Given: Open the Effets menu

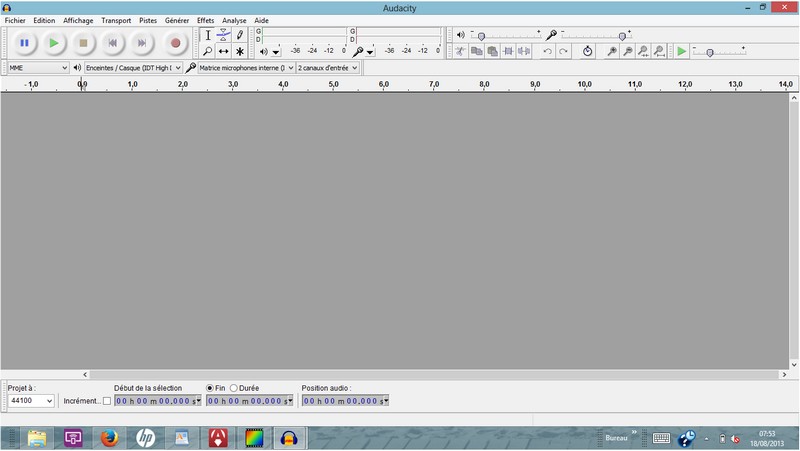Looking at the screenshot, I should 205,20.
